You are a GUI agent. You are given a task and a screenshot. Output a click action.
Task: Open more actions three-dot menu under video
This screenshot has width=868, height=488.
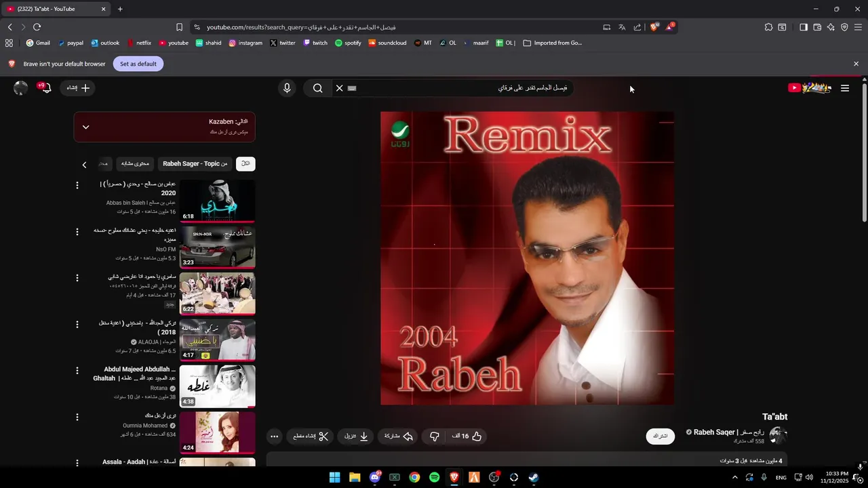coord(274,436)
